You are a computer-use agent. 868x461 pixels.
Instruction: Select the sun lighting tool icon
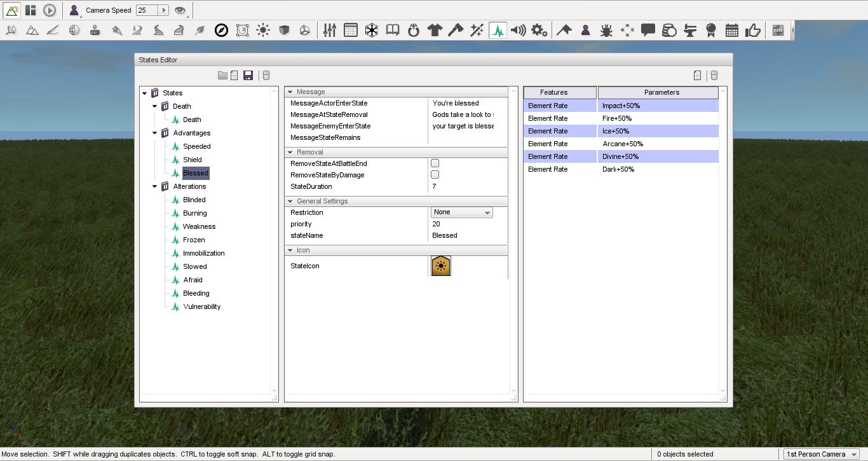tap(263, 29)
